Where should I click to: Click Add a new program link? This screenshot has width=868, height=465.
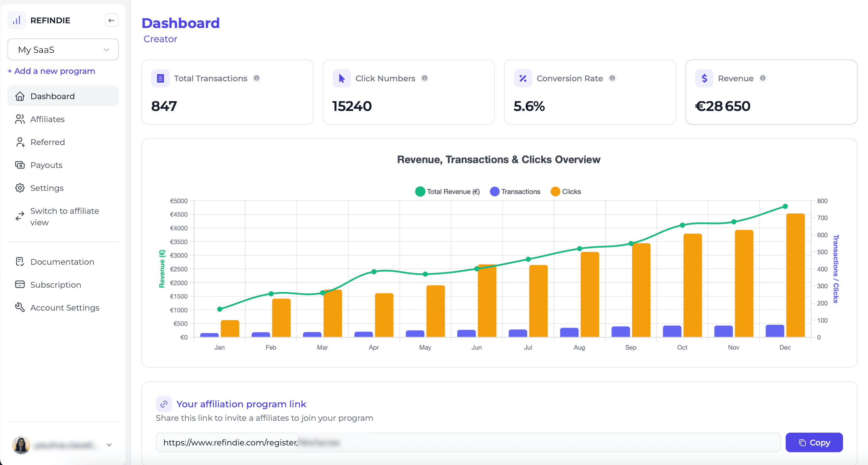click(51, 71)
